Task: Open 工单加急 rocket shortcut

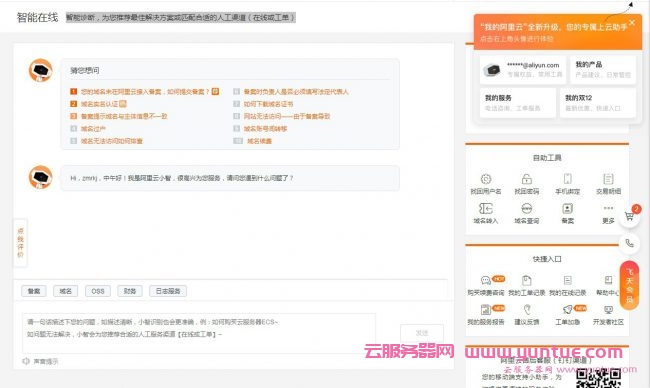Action: tap(568, 315)
